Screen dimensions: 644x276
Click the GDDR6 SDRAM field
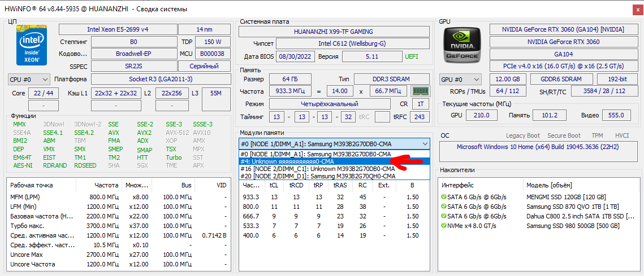[561, 79]
